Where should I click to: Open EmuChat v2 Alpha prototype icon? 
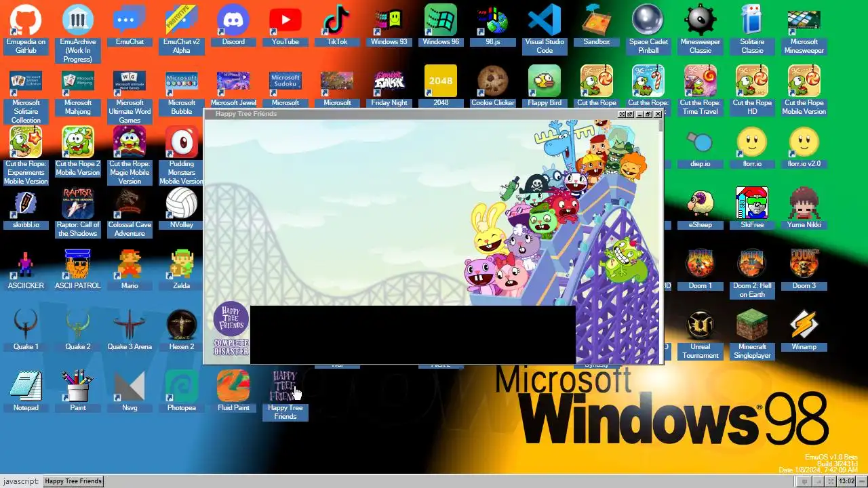coord(182,21)
